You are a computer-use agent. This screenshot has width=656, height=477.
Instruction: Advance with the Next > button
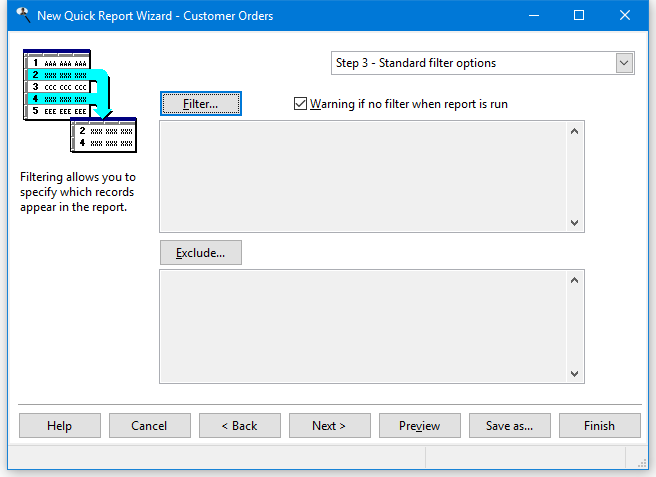pyautogui.click(x=330, y=426)
